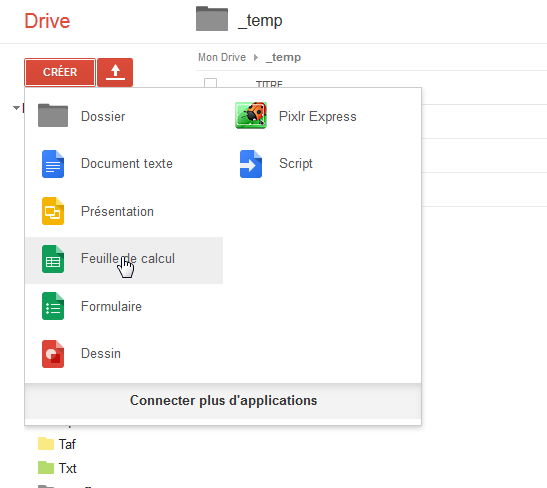Select the gray Dossier folder icon

click(53, 115)
